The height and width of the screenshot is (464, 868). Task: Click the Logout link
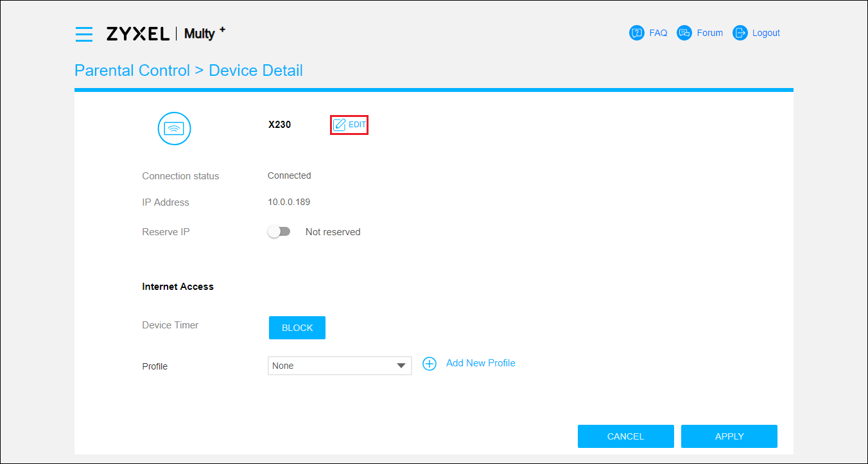pos(766,33)
